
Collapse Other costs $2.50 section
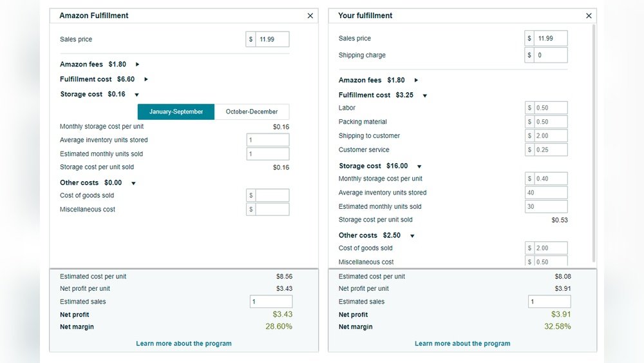[x=412, y=235]
